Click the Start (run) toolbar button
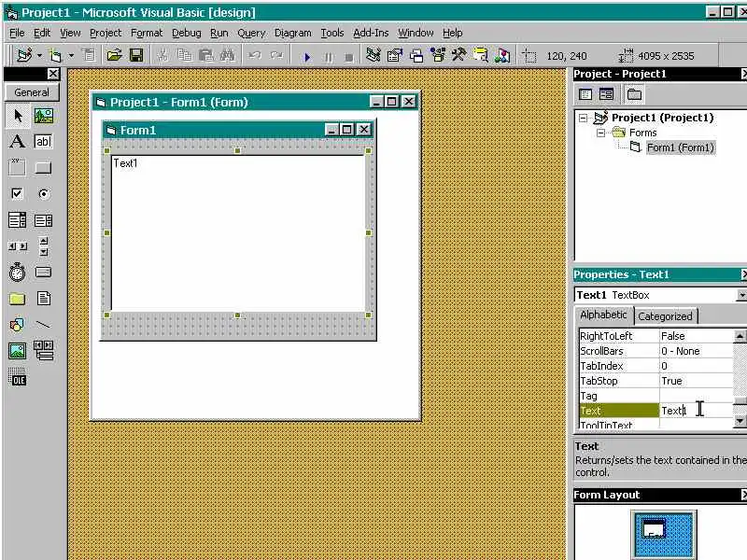This screenshot has width=747, height=560. [307, 57]
